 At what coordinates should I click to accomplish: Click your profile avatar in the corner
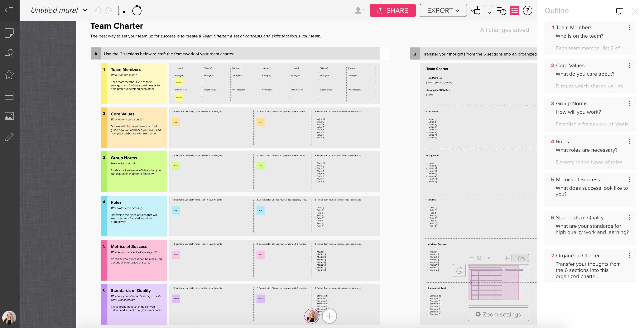[x=9, y=317]
